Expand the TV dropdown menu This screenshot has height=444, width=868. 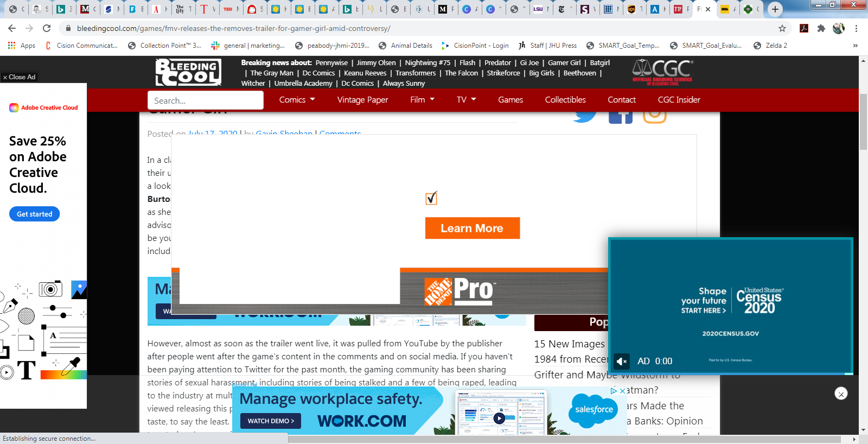[466, 100]
